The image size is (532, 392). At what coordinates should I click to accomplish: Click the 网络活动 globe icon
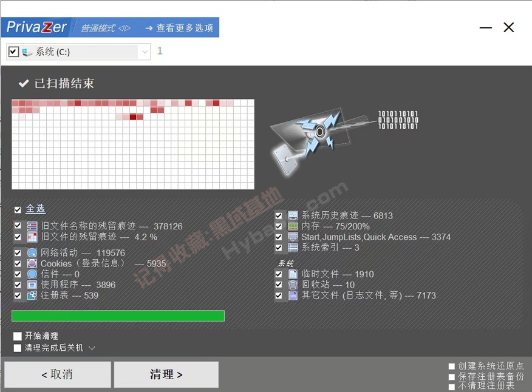pos(32,253)
